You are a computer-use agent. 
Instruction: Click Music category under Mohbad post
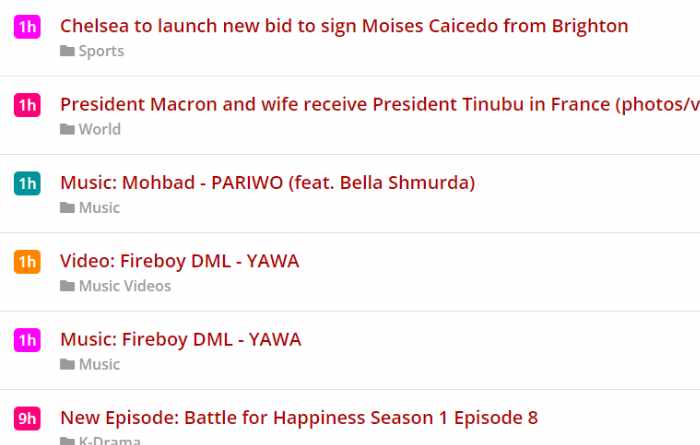coord(99,208)
